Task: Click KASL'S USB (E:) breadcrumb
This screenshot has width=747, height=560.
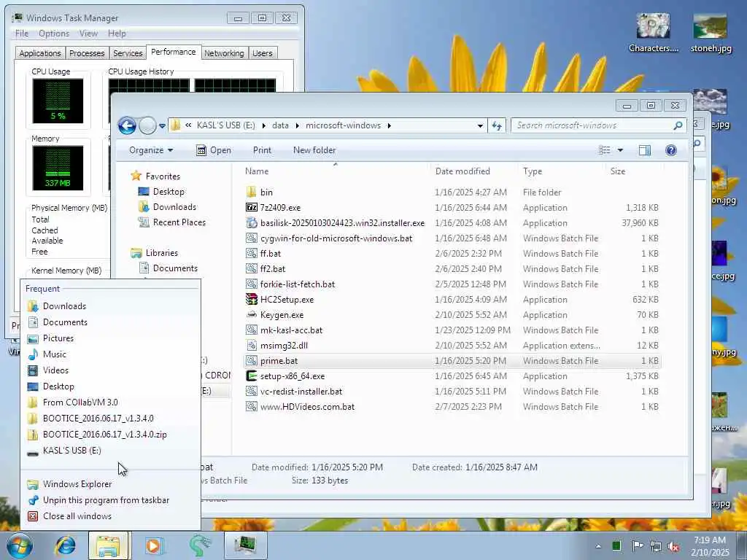Action: click(226, 125)
